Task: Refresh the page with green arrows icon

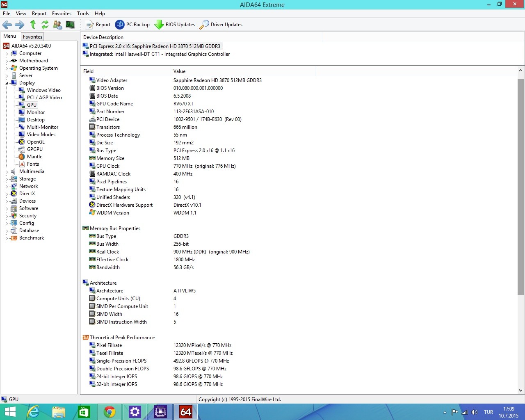Action: point(45,25)
